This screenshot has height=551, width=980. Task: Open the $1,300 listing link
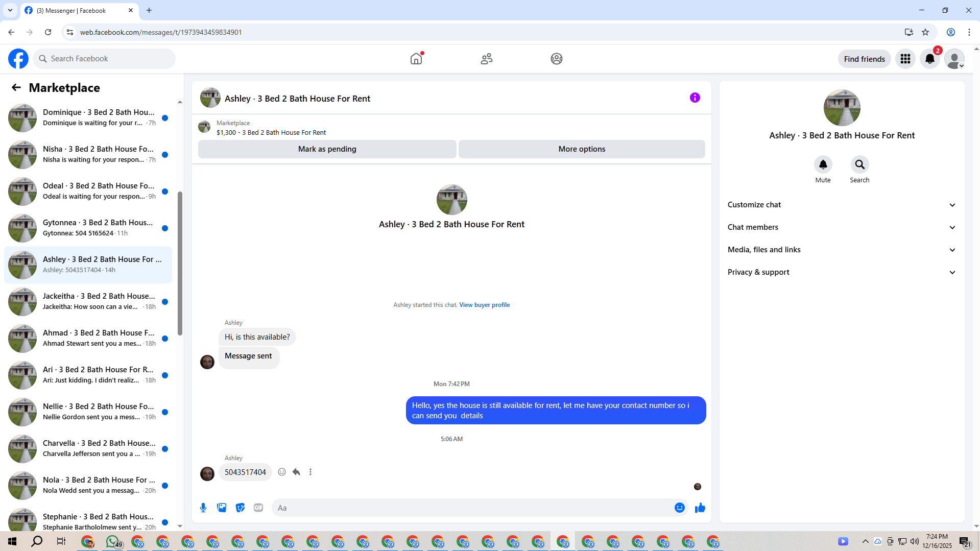click(271, 132)
